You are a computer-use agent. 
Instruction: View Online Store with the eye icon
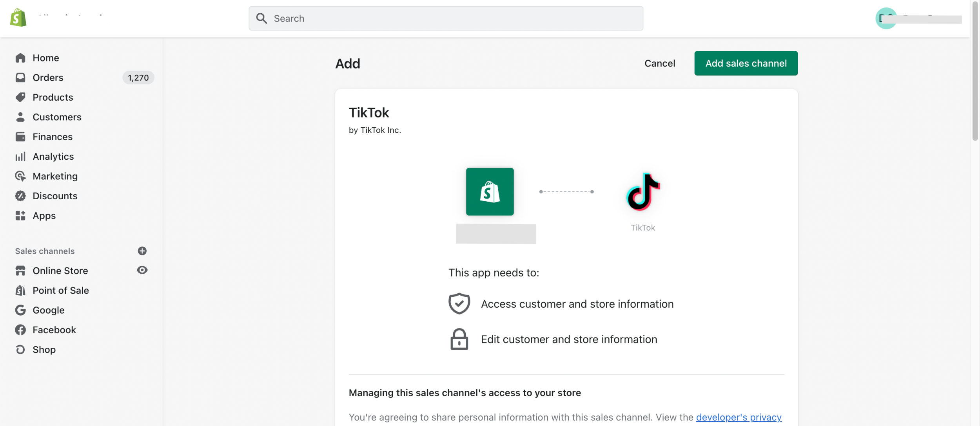142,270
